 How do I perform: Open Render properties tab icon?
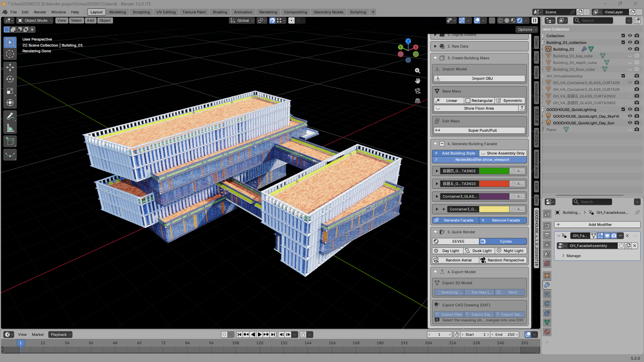point(547,226)
